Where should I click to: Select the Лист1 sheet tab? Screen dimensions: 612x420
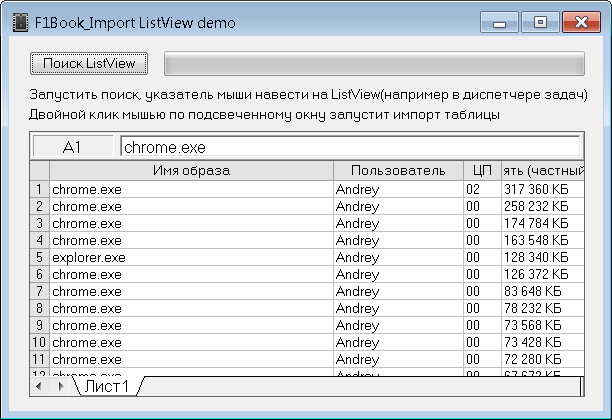click(107, 386)
